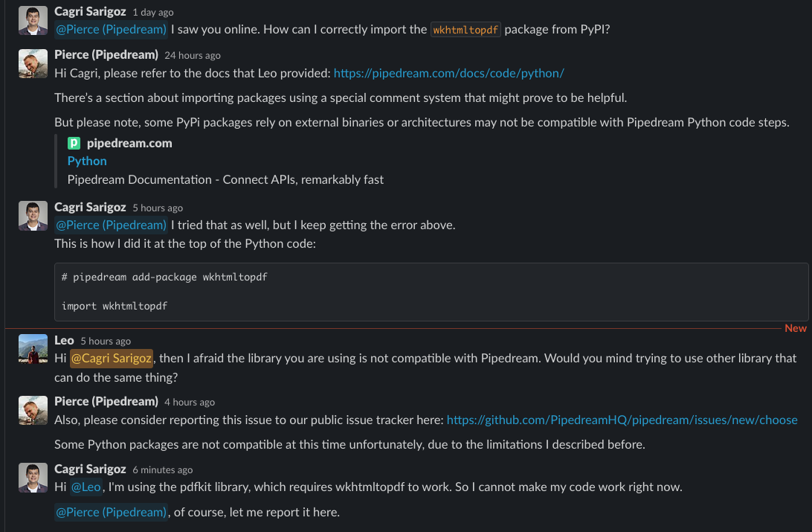
Task: Click Pierce (Pipedream)'s avatar on his first reply
Action: pos(33,63)
